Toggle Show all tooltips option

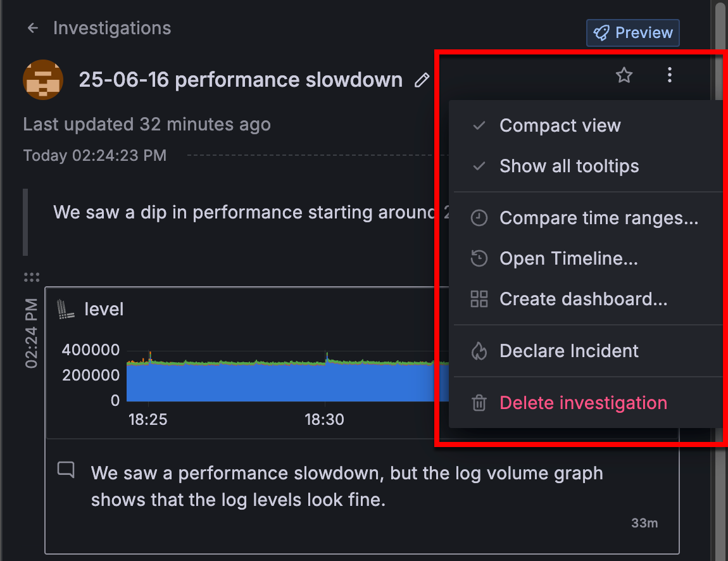568,167
